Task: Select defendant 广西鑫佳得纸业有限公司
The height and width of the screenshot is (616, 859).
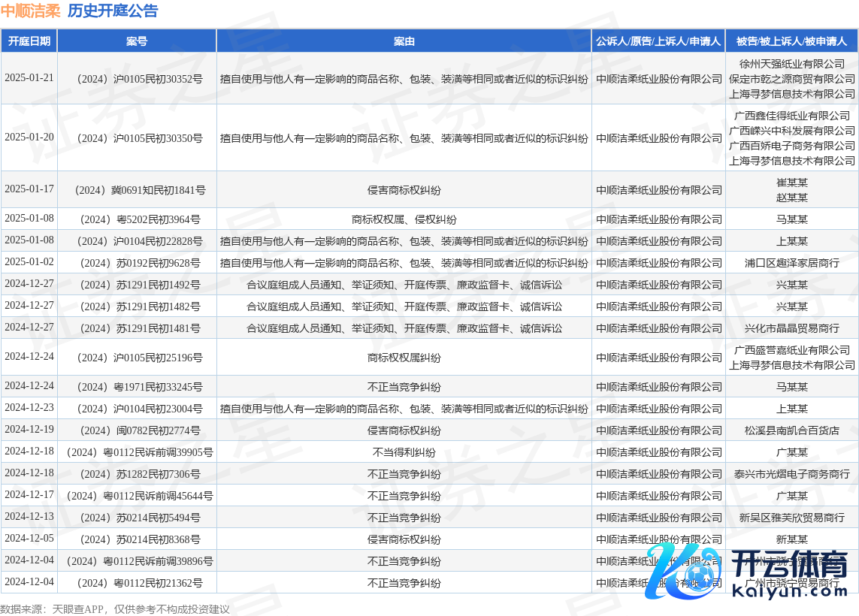Action: click(x=791, y=116)
